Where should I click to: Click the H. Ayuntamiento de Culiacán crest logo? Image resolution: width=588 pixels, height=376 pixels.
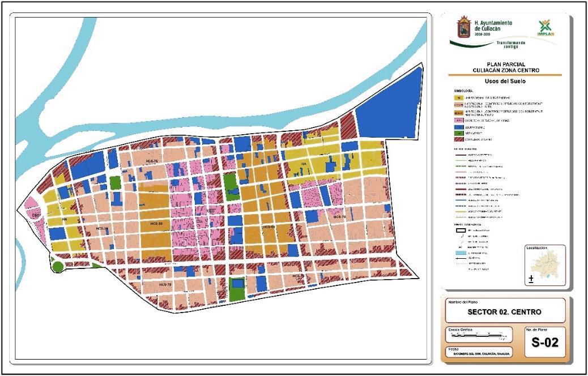pos(464,27)
